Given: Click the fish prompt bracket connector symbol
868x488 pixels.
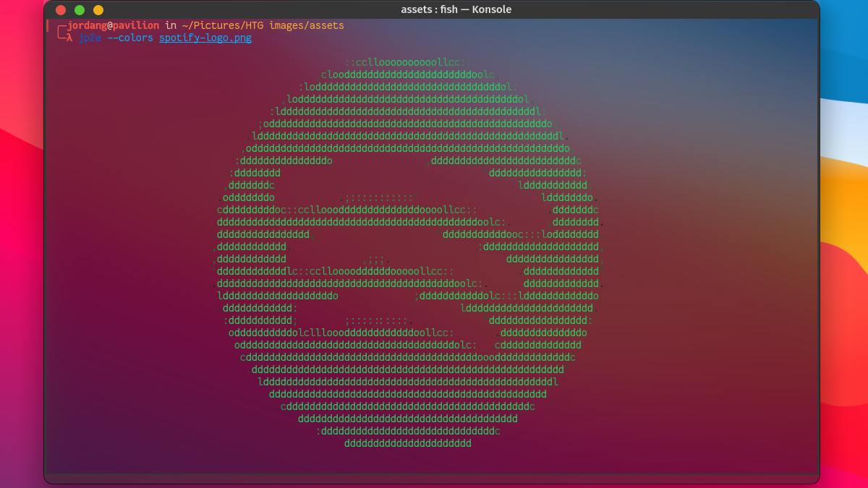Looking at the screenshot, I should [58, 30].
